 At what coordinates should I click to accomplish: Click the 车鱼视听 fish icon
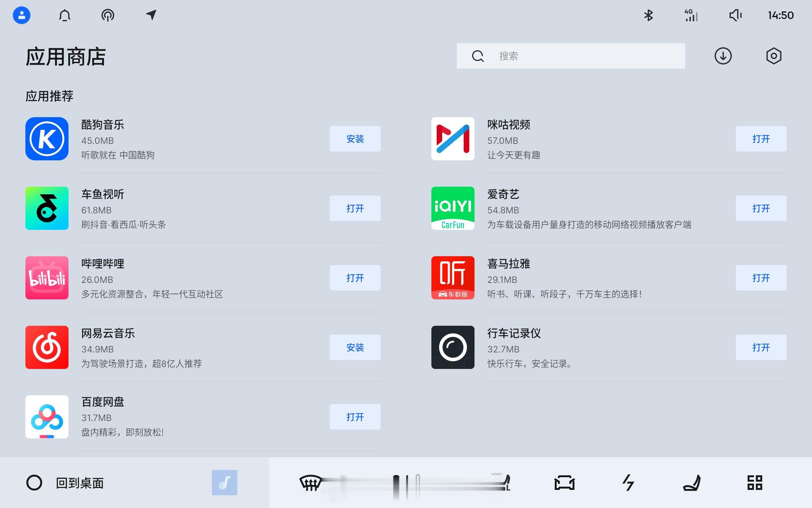[x=47, y=208]
